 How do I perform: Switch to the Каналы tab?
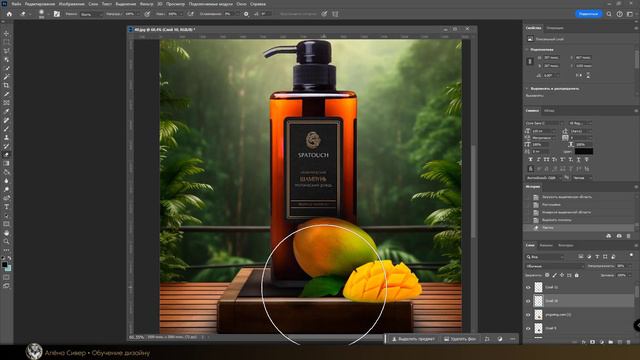tap(546, 245)
